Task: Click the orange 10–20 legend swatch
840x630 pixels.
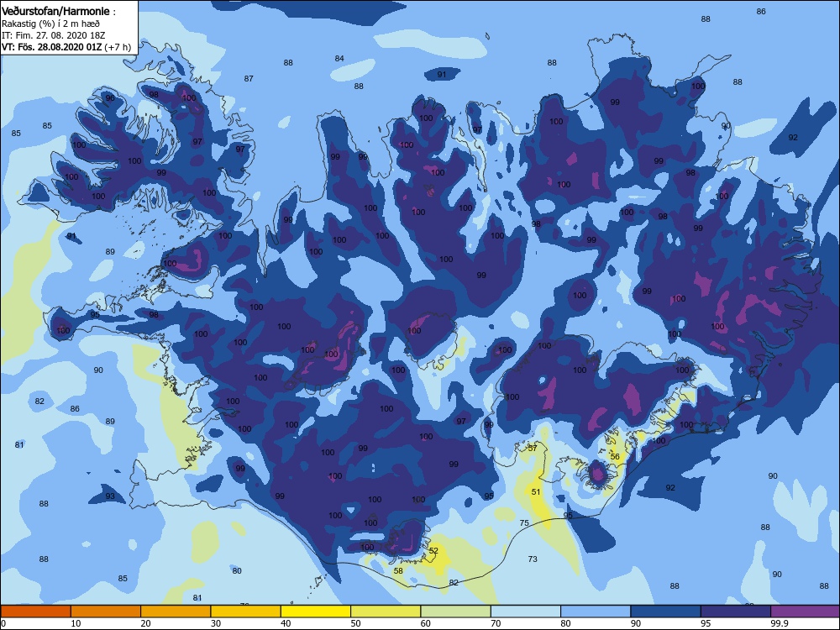Action: point(106,612)
